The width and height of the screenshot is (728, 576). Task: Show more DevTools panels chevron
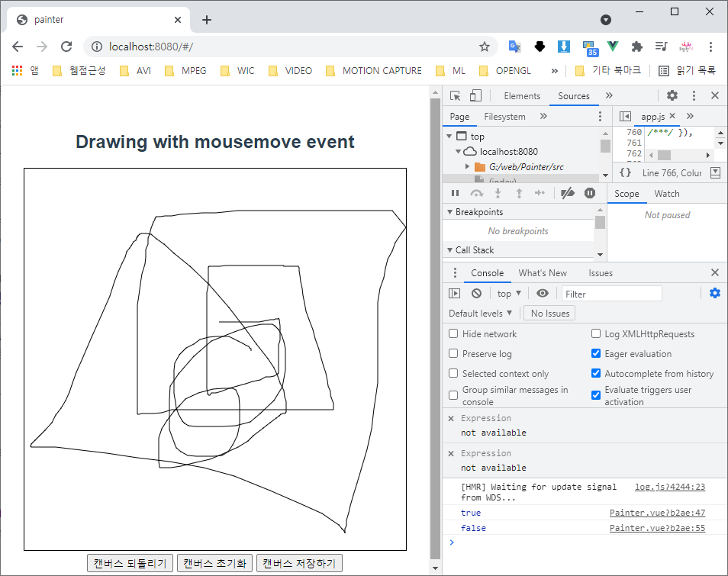[x=609, y=95]
